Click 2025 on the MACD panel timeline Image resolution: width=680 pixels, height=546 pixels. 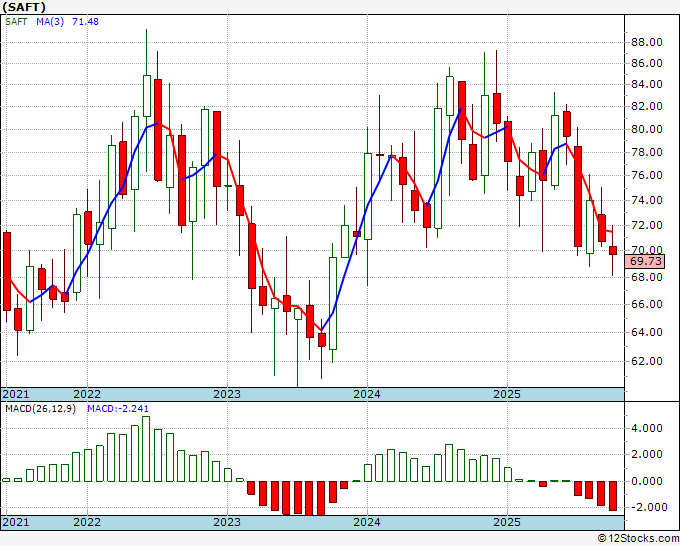(507, 523)
